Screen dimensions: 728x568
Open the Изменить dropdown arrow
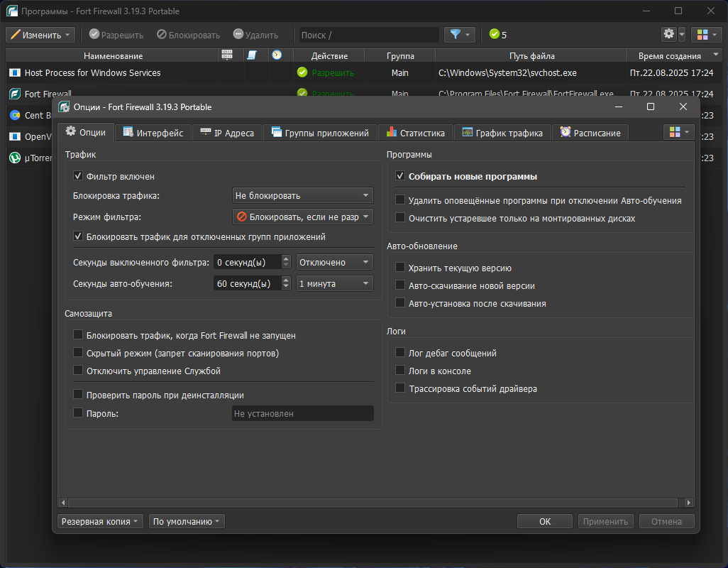coord(67,35)
